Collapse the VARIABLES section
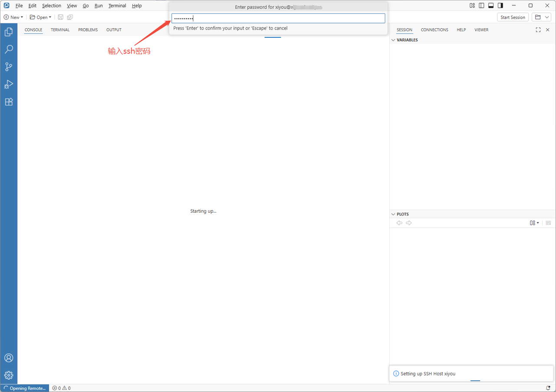556x392 pixels. click(x=393, y=40)
